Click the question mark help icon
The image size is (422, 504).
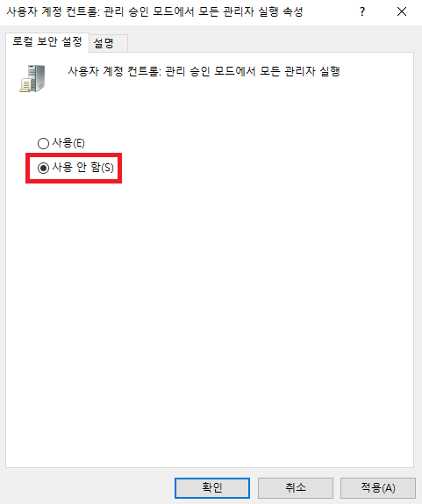click(x=362, y=12)
